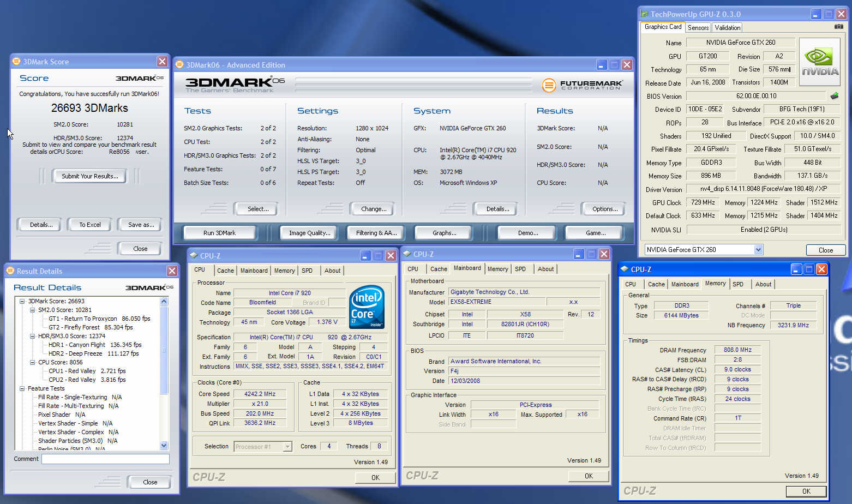Click Details... in the 3DMark Score window
Image resolution: width=852 pixels, height=504 pixels.
(41, 225)
